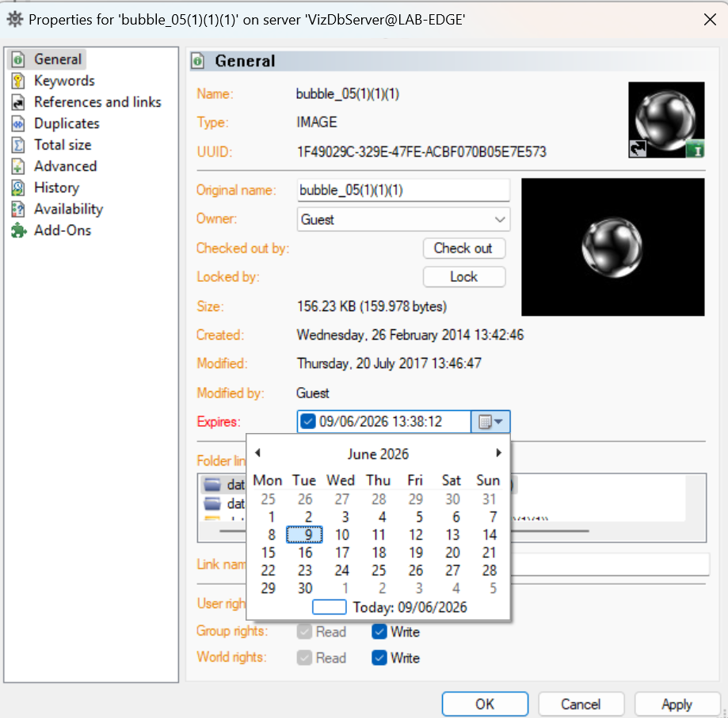This screenshot has height=718, width=728.
Task: Click the Lock button
Action: point(464,277)
